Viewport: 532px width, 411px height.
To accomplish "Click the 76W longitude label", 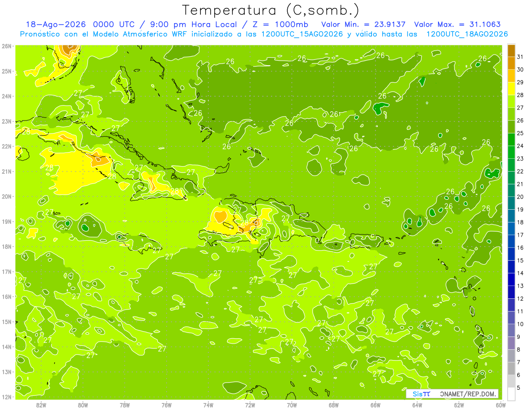I will (167, 405).
